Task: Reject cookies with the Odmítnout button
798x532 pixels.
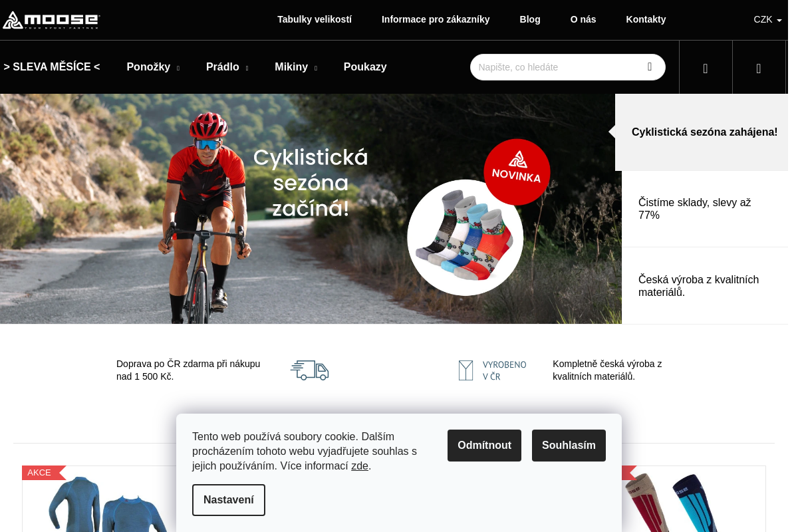Action: [x=484, y=446]
